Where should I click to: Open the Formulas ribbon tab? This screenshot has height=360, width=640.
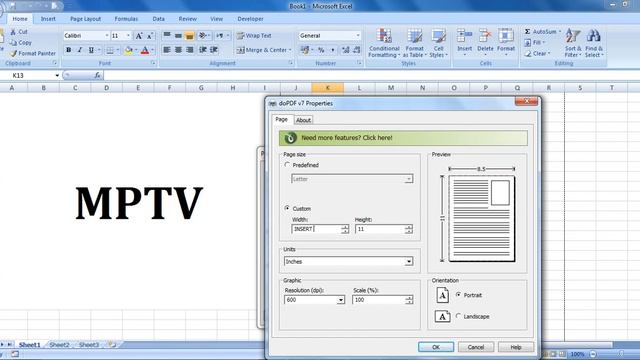(x=126, y=19)
